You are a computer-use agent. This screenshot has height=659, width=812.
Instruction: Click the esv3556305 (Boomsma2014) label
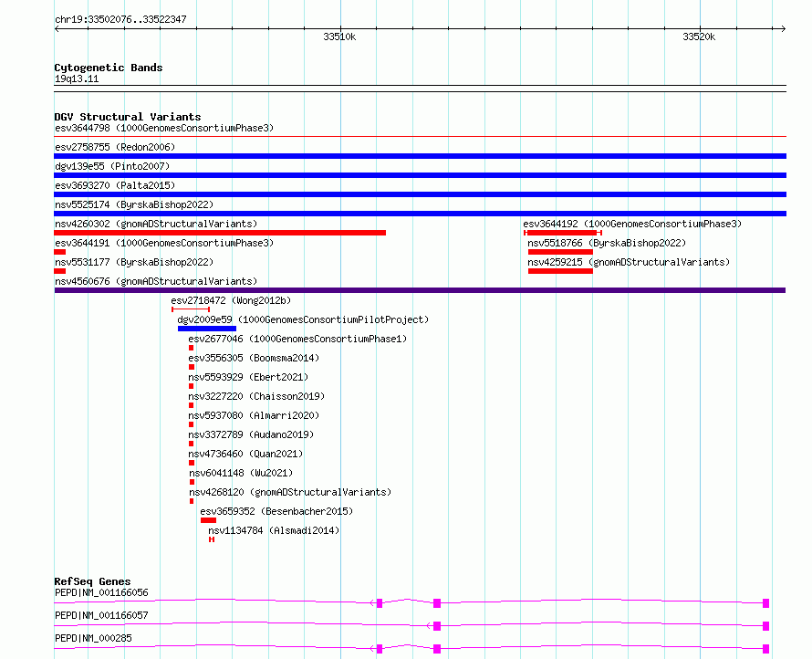click(x=254, y=358)
